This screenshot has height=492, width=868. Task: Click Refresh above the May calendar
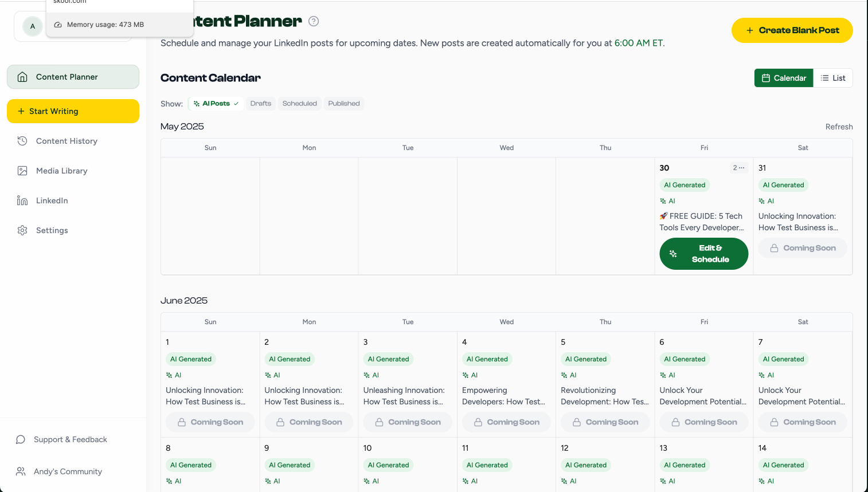pos(839,126)
